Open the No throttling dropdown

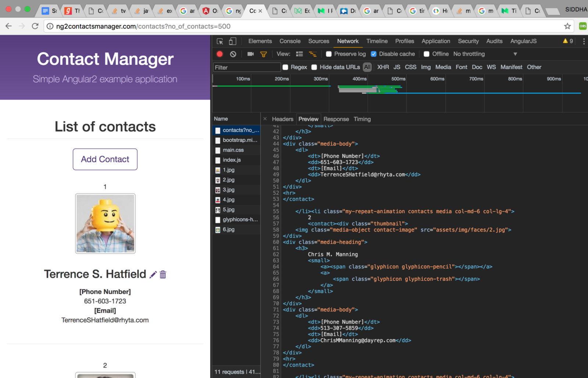(x=485, y=54)
